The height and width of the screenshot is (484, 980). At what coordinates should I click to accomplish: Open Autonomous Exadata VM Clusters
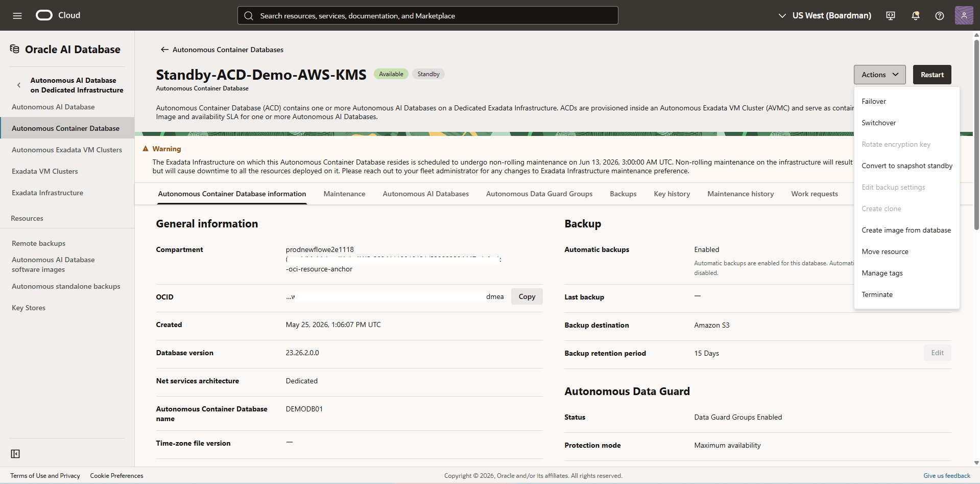67,150
